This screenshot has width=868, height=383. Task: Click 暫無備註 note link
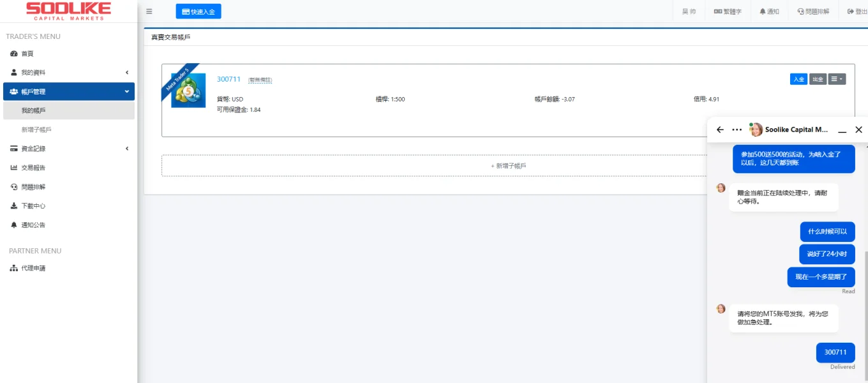click(260, 80)
